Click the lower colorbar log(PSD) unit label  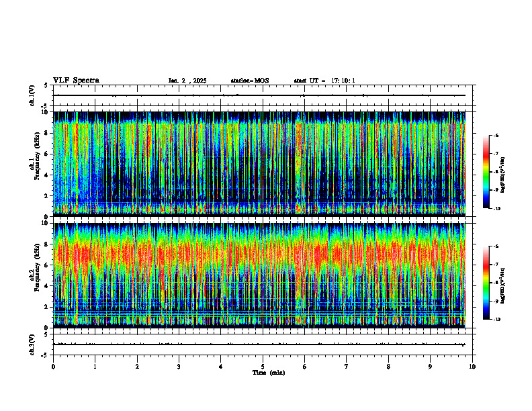coord(503,285)
